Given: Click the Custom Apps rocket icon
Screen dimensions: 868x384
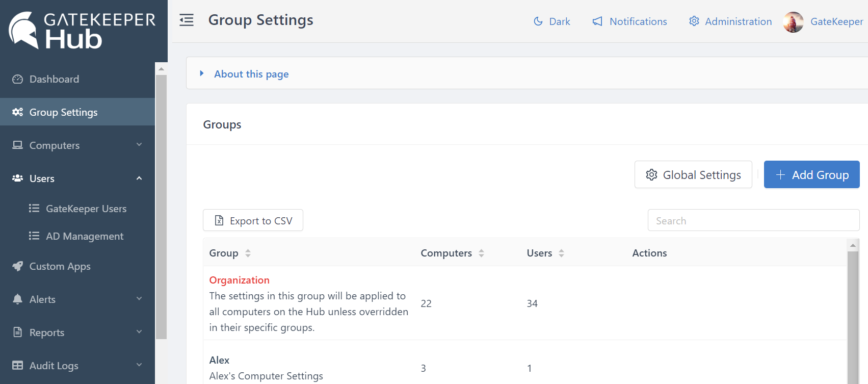Looking at the screenshot, I should point(18,266).
